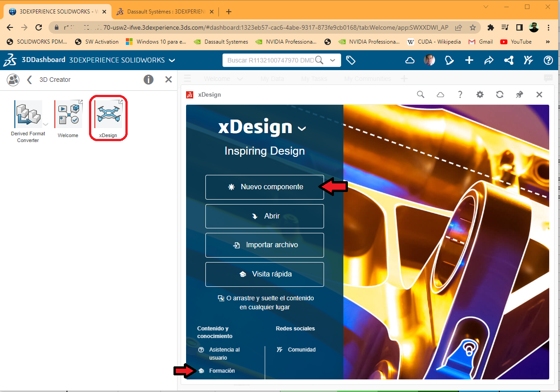Open the SW Activation bookmark
Image resolution: width=560 pixels, height=392 pixels.
pos(97,42)
